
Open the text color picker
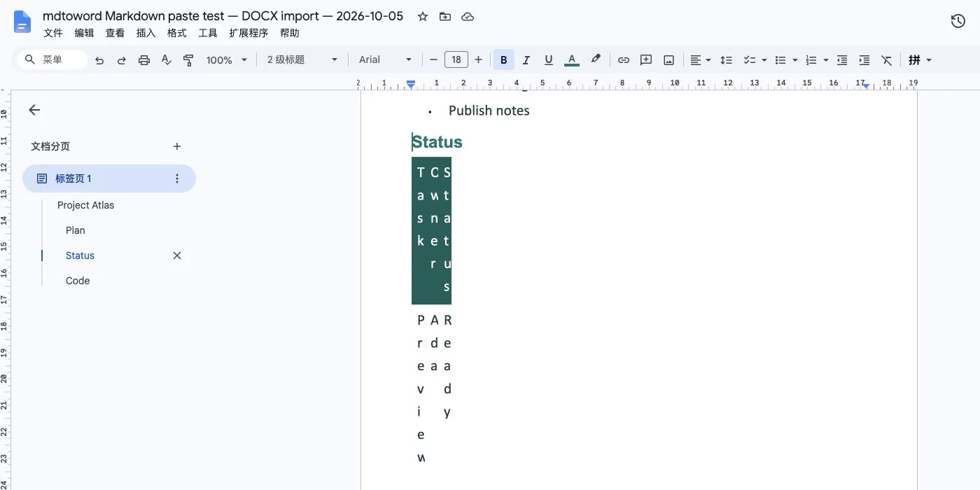click(x=572, y=60)
